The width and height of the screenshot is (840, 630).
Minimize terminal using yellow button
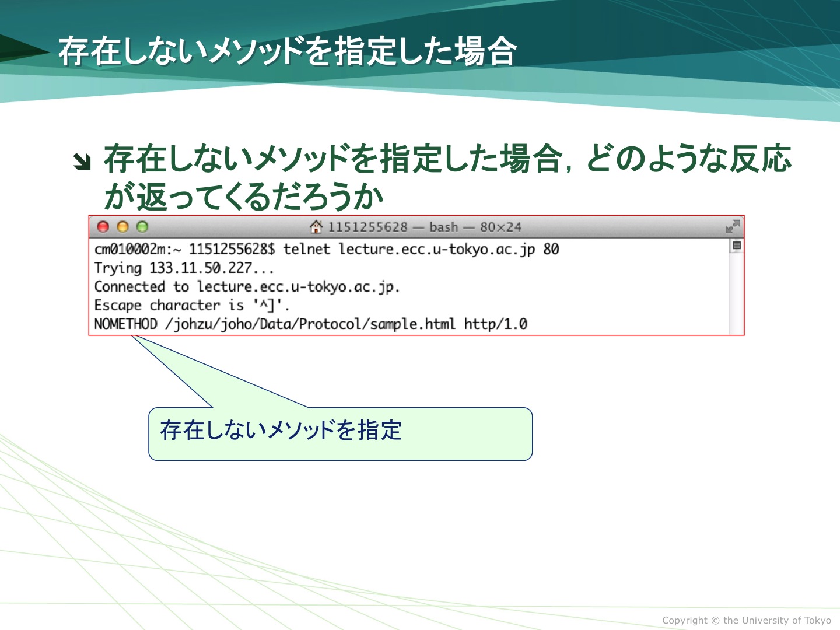click(123, 227)
